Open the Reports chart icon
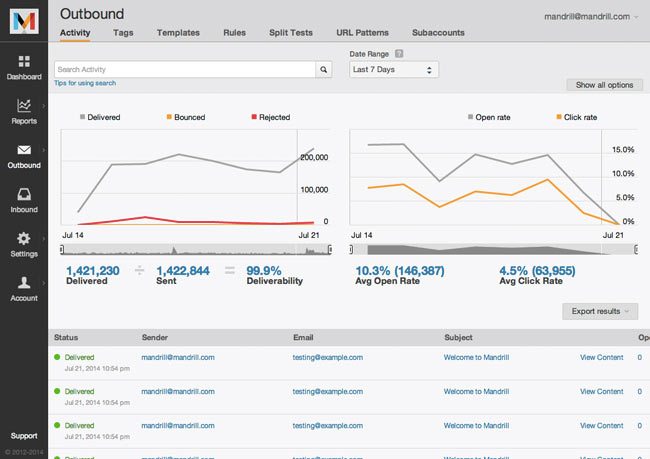Screen dimensions: 650x459 point(24,106)
